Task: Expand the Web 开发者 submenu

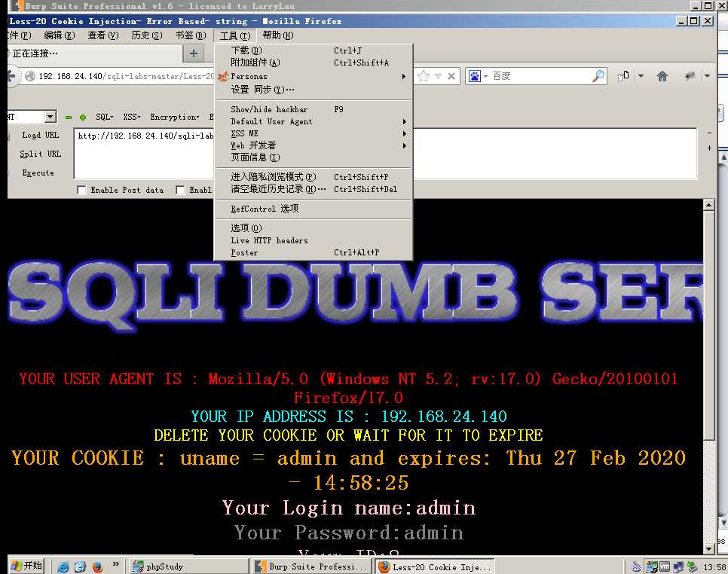Action: (313, 145)
